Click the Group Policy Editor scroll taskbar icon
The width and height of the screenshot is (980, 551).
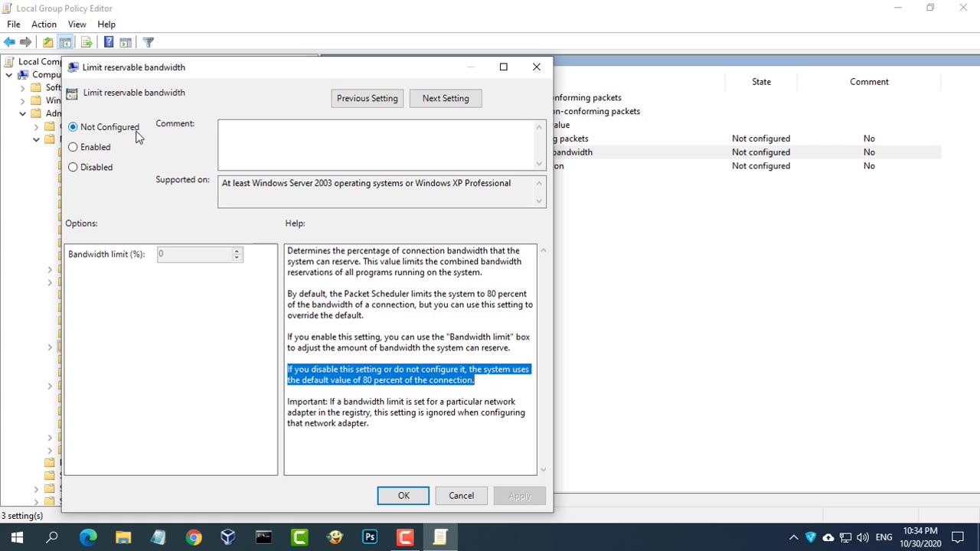tap(440, 537)
